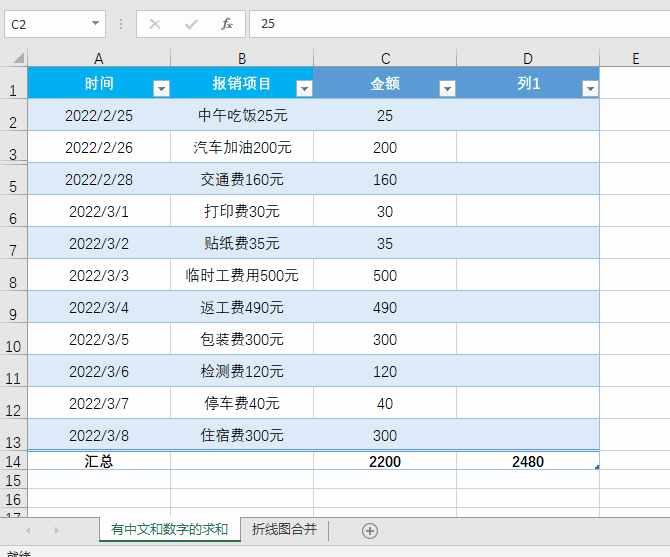Click cell with date 2022/2/25
The height and width of the screenshot is (557, 670).
click(x=99, y=115)
